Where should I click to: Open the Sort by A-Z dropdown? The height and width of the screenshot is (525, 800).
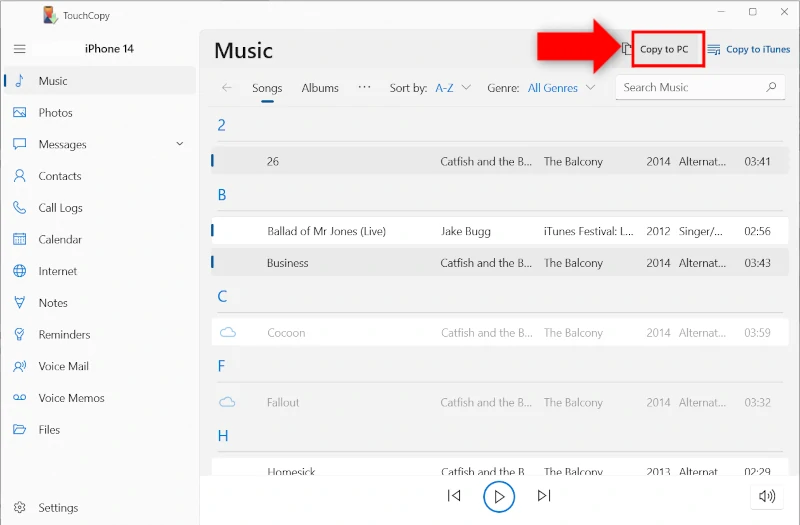[x=452, y=88]
